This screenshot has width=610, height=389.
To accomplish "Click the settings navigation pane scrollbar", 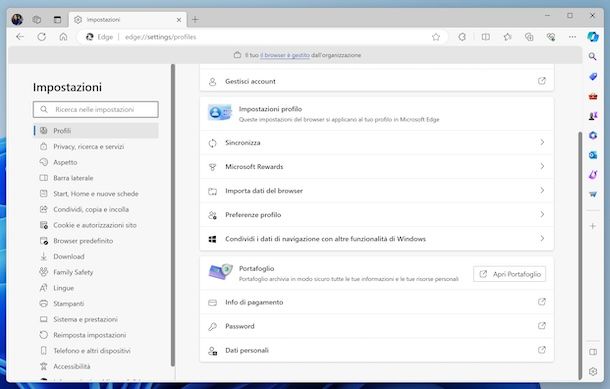I will tap(173, 215).
